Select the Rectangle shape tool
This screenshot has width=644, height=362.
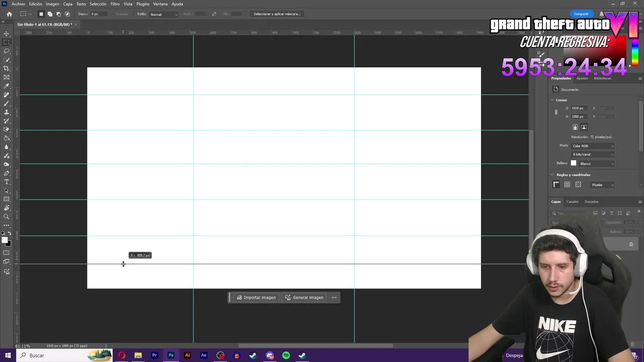pyautogui.click(x=7, y=199)
